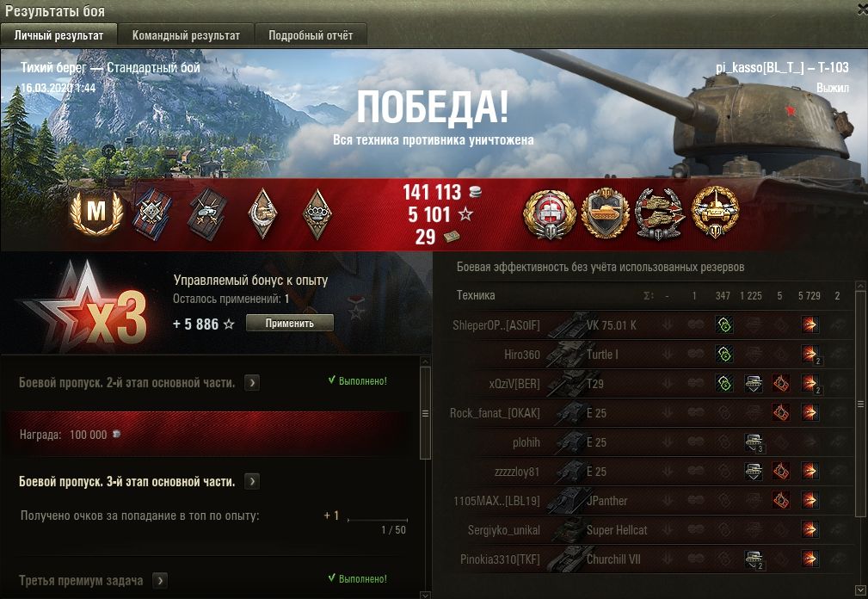Expand the Battle Pass stage 2 details
The image size is (868, 599).
(x=252, y=382)
